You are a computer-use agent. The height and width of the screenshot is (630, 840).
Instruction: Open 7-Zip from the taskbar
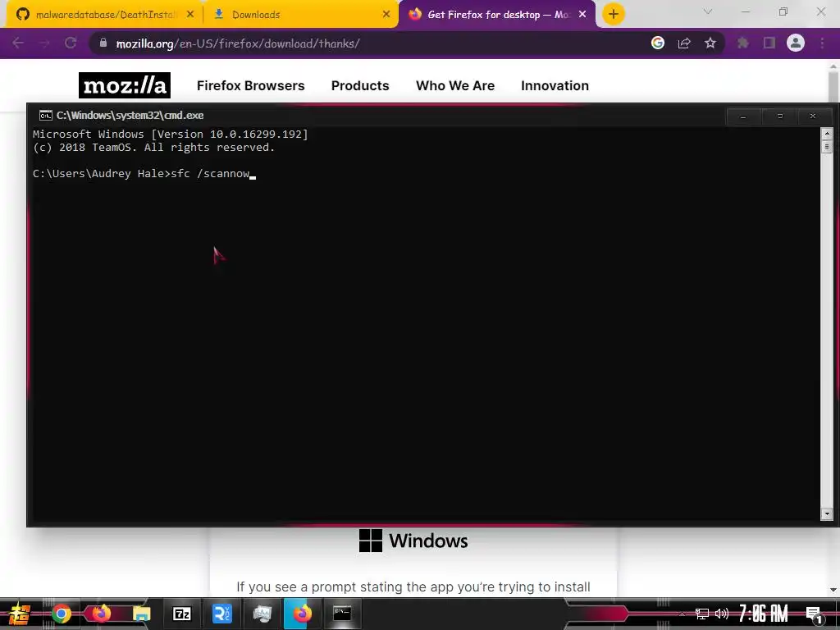181,614
